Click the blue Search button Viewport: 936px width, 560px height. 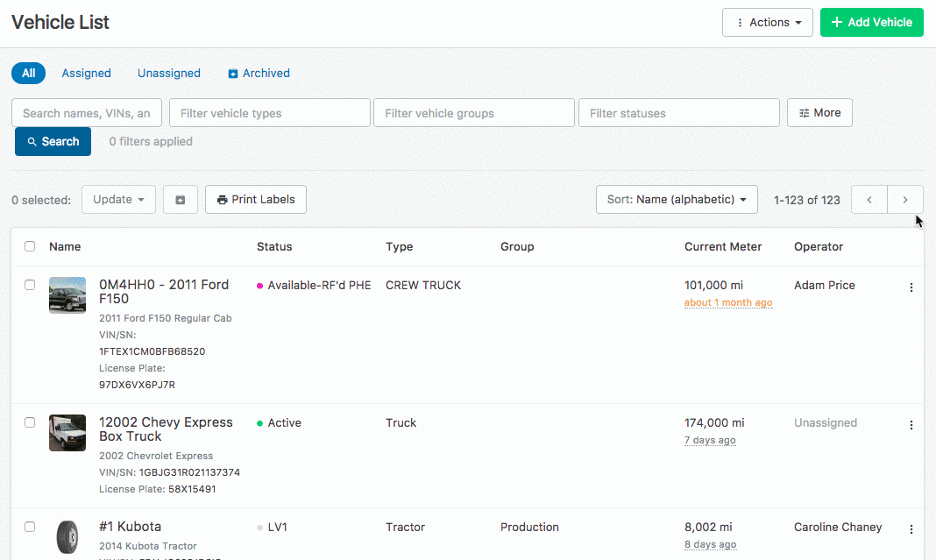(x=53, y=142)
